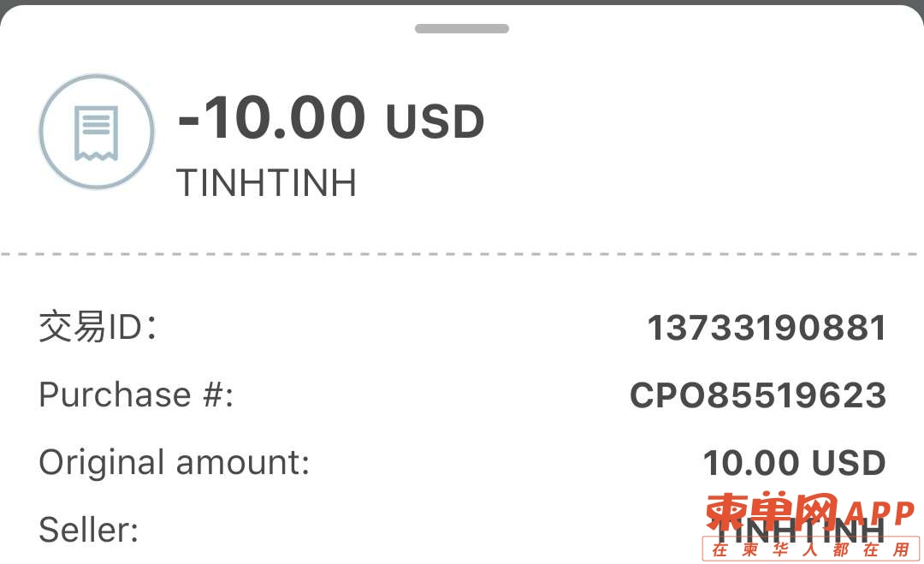Select purchase number CPO85519623

pyautogui.click(x=758, y=395)
